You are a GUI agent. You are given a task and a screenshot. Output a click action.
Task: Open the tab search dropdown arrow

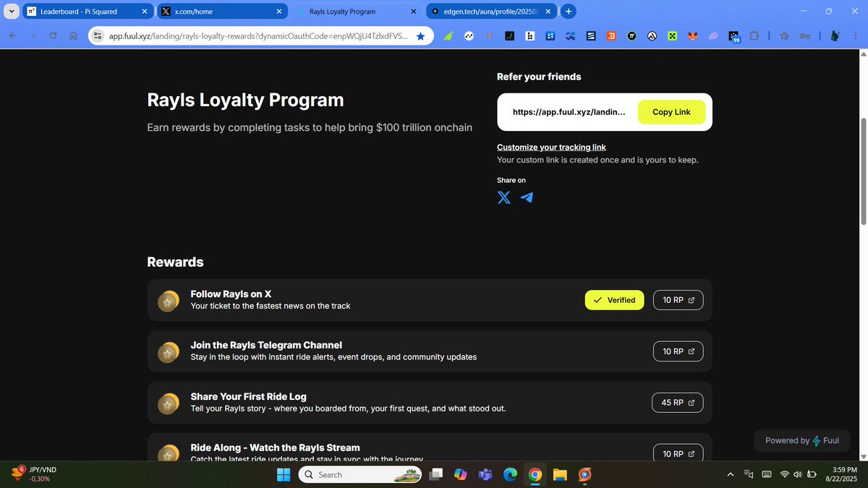[11, 12]
